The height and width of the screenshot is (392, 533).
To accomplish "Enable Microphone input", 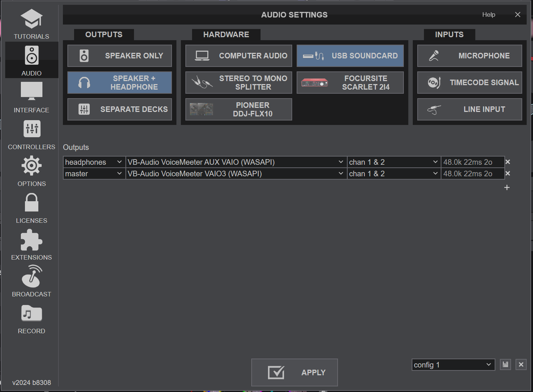I will coord(470,56).
